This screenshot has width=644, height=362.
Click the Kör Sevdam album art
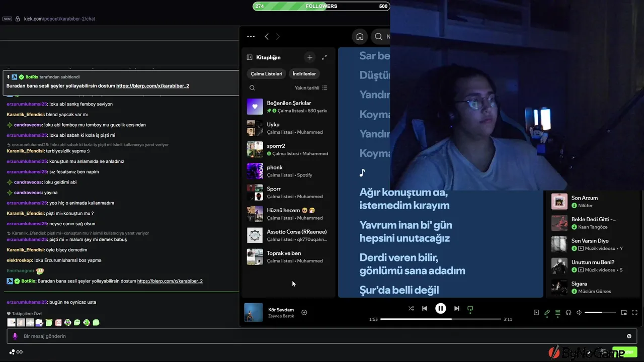(x=254, y=312)
